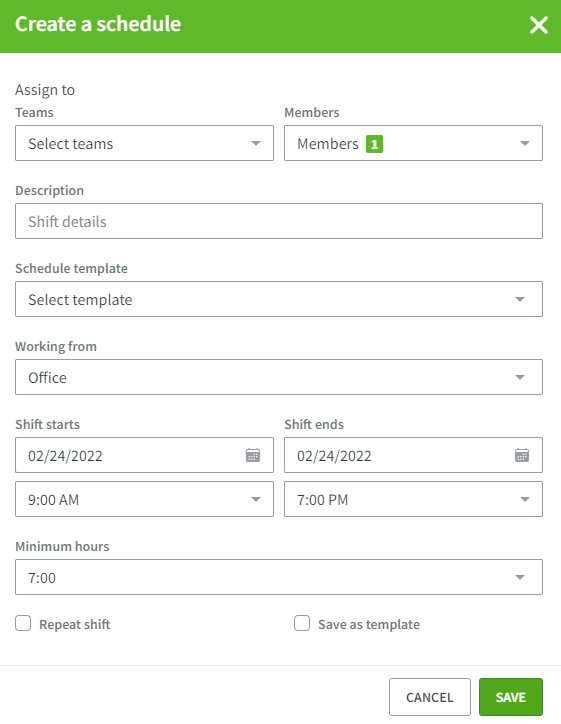Focus the Shift details description field

click(x=279, y=221)
